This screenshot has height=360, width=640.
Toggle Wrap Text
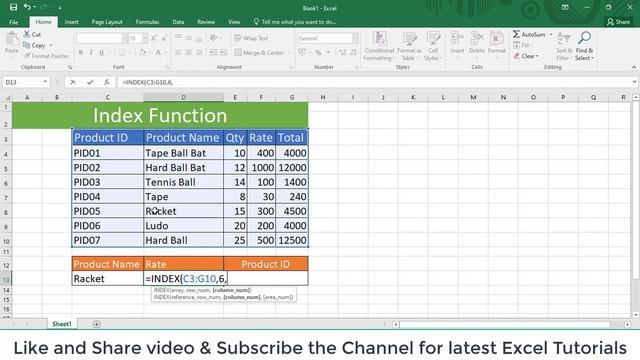[x=251, y=38]
